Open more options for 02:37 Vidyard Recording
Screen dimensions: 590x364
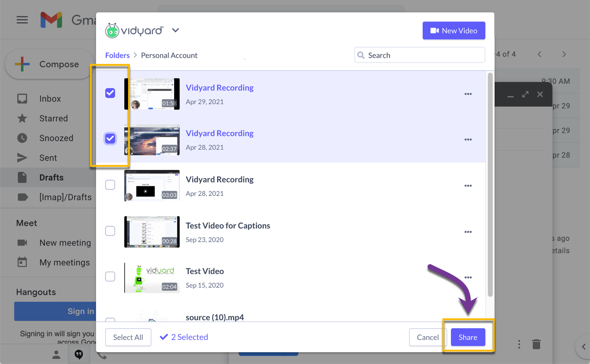coord(468,139)
